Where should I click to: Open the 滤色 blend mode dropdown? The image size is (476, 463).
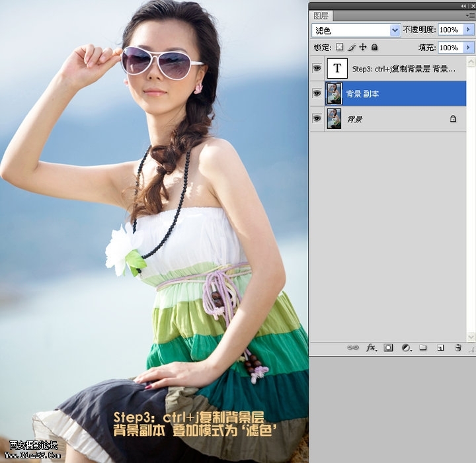point(395,30)
